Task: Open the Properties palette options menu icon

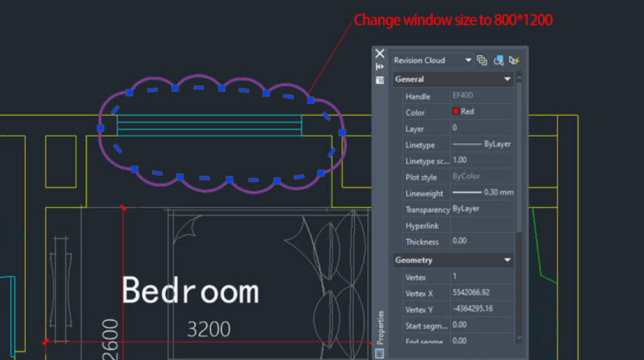Action: pyautogui.click(x=380, y=80)
